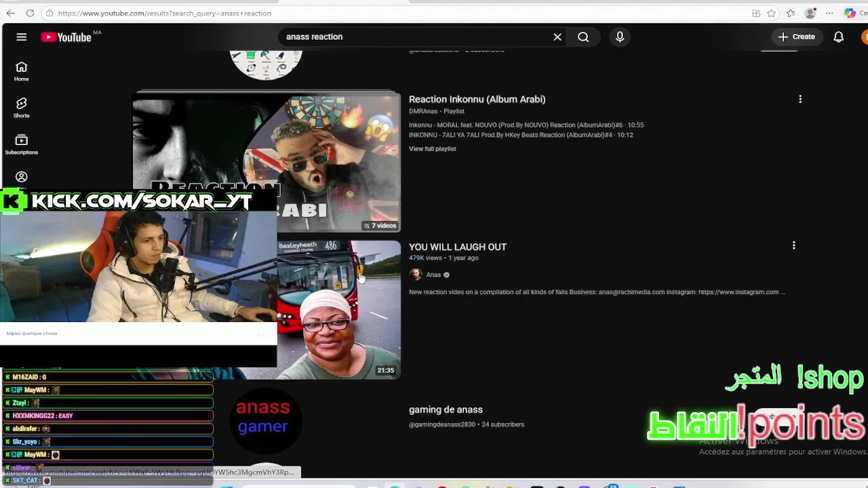Open the DMRAnas playlist channel link

423,111
